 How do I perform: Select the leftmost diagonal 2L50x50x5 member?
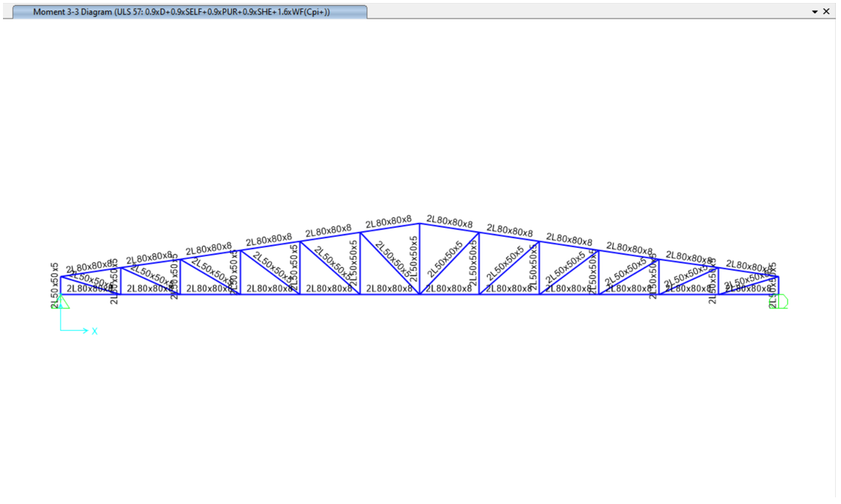[x=90, y=285]
